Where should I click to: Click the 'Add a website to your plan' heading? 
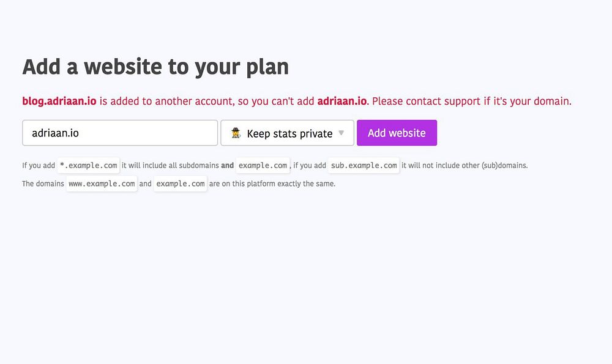(x=155, y=67)
